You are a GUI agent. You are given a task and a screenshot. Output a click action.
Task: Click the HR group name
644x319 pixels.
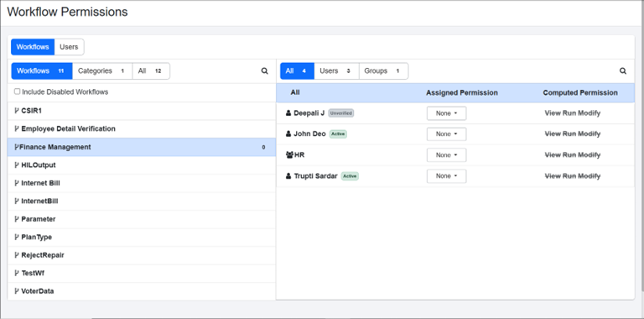[x=299, y=155]
